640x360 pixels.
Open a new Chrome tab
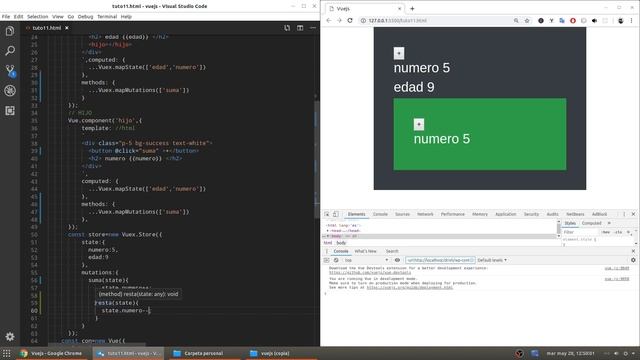click(412, 9)
